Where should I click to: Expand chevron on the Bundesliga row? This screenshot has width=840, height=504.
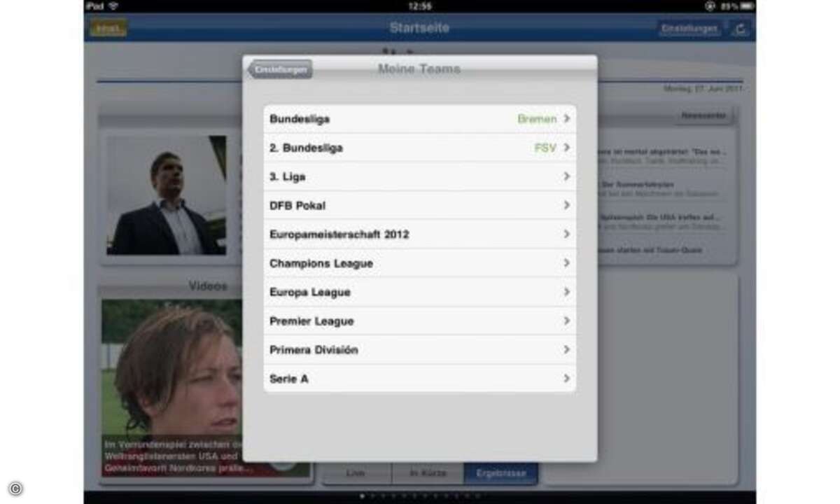tap(567, 119)
